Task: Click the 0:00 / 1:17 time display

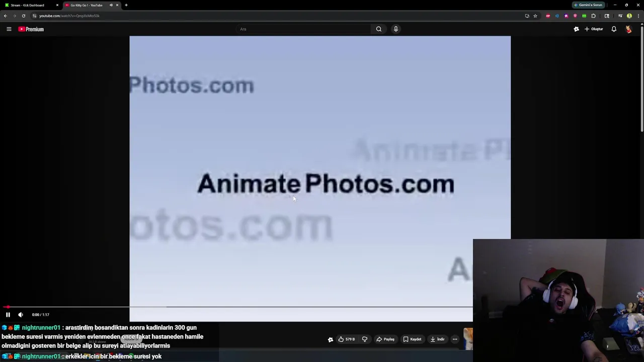Action: pyautogui.click(x=40, y=315)
